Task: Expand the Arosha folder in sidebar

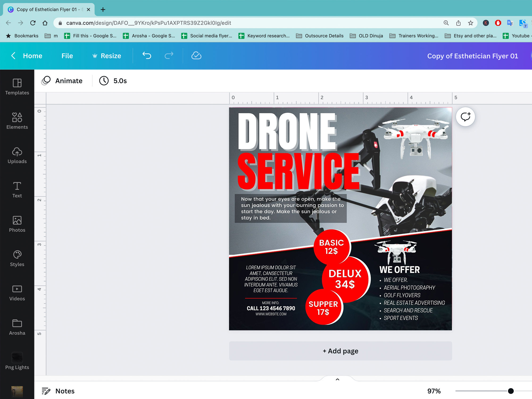Action: click(17, 327)
